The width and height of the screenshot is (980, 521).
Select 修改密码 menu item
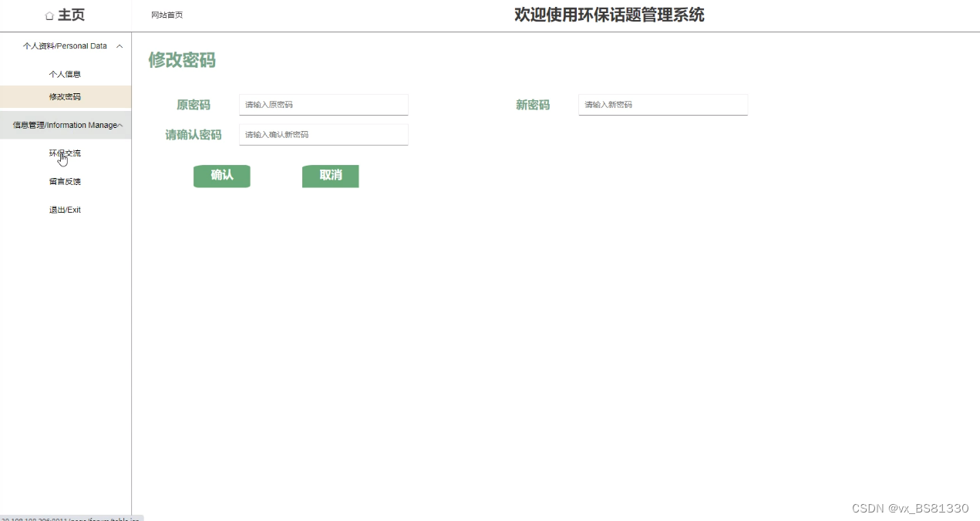tap(66, 97)
